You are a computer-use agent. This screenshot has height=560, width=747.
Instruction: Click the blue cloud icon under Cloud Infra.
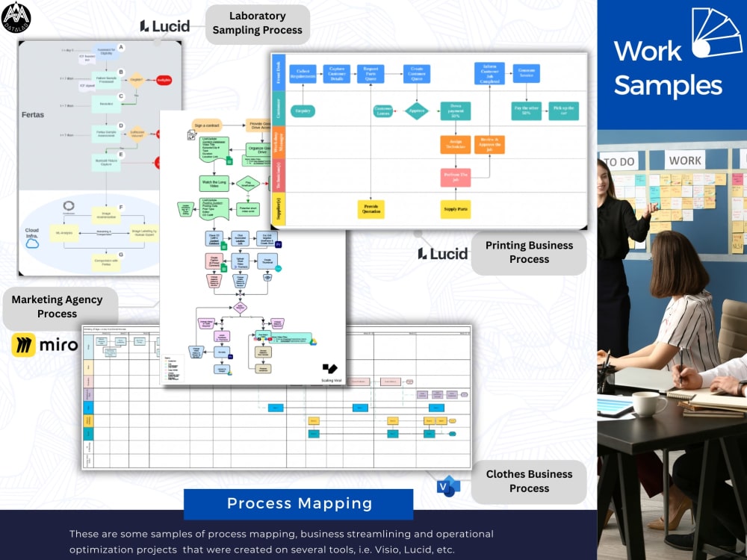(x=32, y=244)
